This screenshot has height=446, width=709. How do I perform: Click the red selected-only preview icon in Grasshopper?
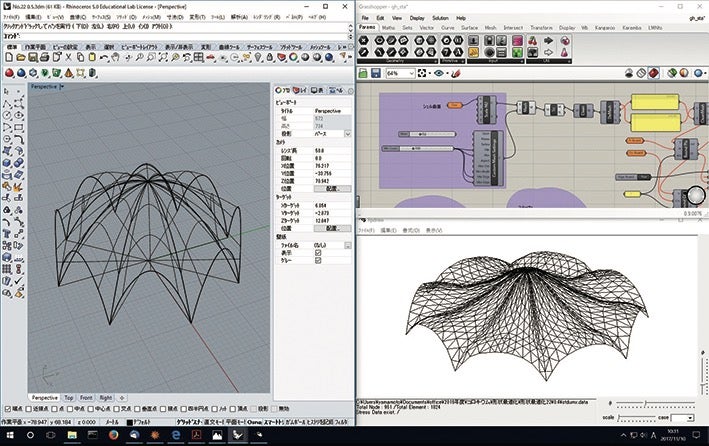(x=653, y=73)
